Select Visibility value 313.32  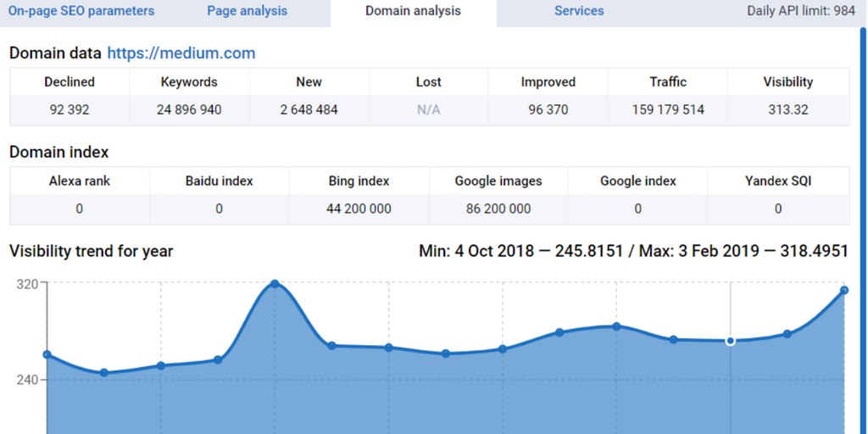point(788,109)
